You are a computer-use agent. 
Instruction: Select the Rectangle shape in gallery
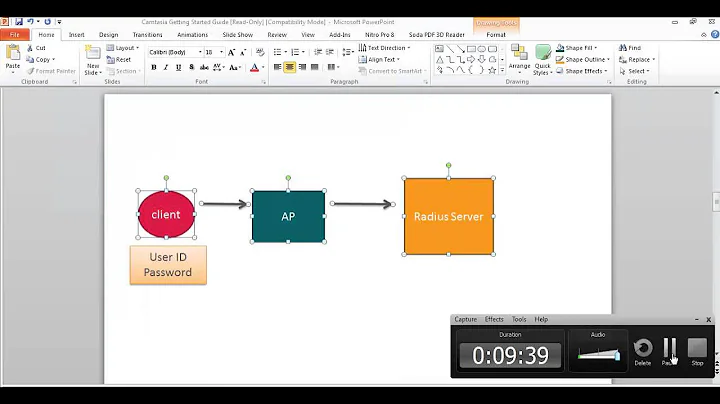point(471,49)
